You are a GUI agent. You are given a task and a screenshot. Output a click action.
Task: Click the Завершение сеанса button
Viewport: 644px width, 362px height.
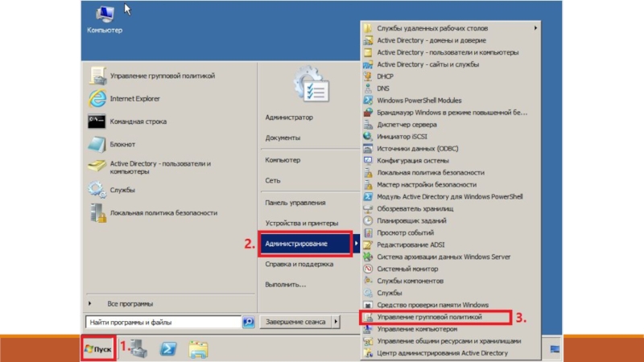pos(296,322)
